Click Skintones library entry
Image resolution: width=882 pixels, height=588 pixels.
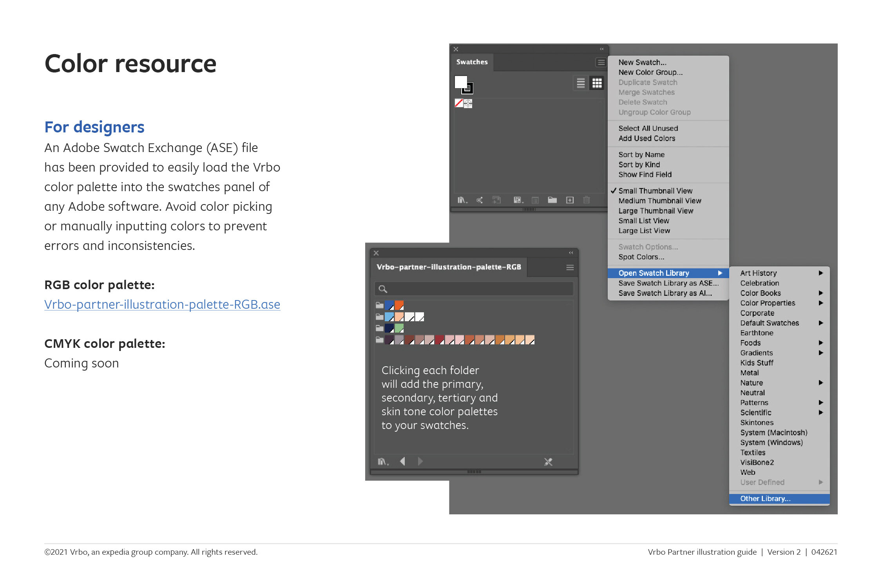(757, 422)
